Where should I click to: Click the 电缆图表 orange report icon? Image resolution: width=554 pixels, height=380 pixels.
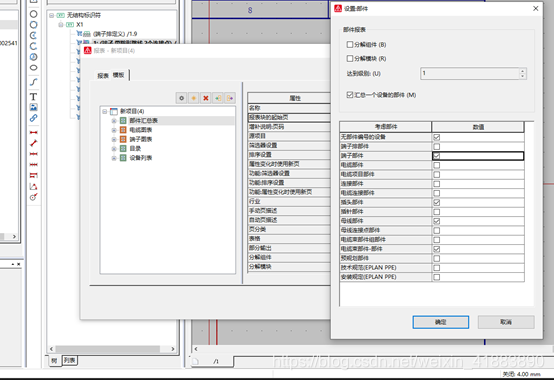(123, 130)
